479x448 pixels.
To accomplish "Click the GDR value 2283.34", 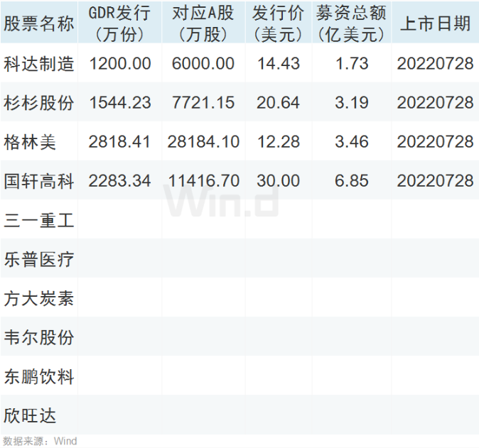I will pyautogui.click(x=119, y=180).
